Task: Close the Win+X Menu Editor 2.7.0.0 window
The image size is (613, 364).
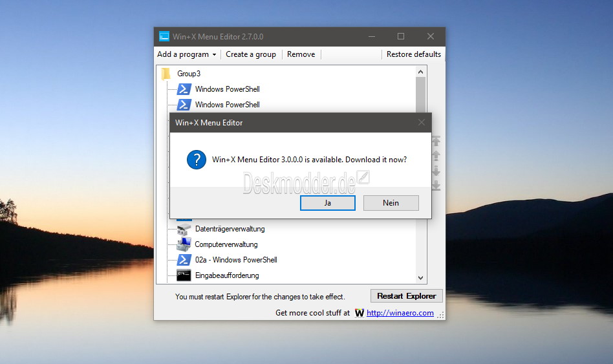Action: click(x=431, y=36)
